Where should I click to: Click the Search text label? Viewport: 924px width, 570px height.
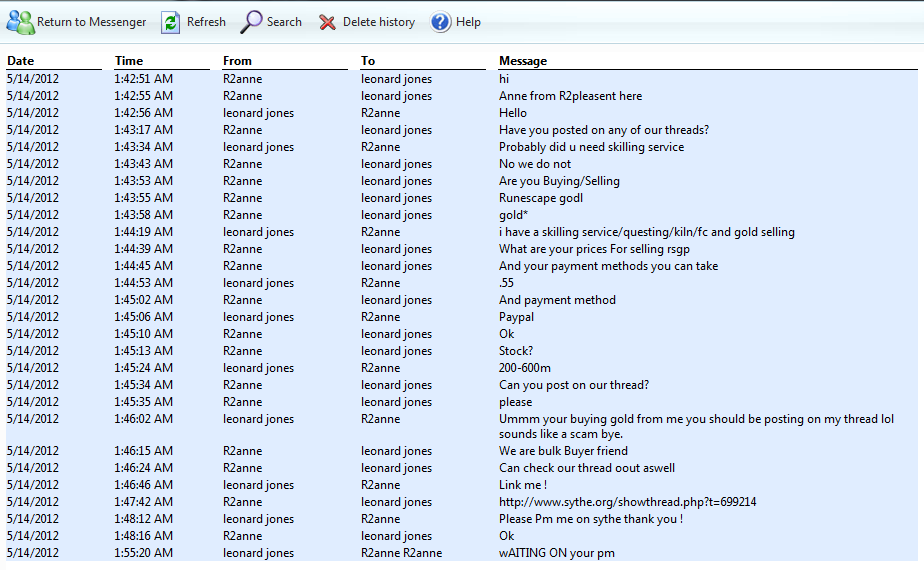click(284, 22)
